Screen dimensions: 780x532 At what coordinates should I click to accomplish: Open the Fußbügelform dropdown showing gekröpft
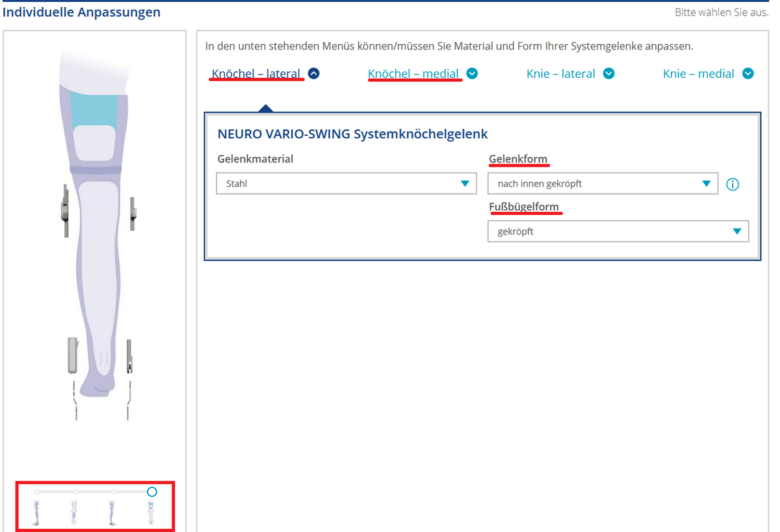pos(618,231)
